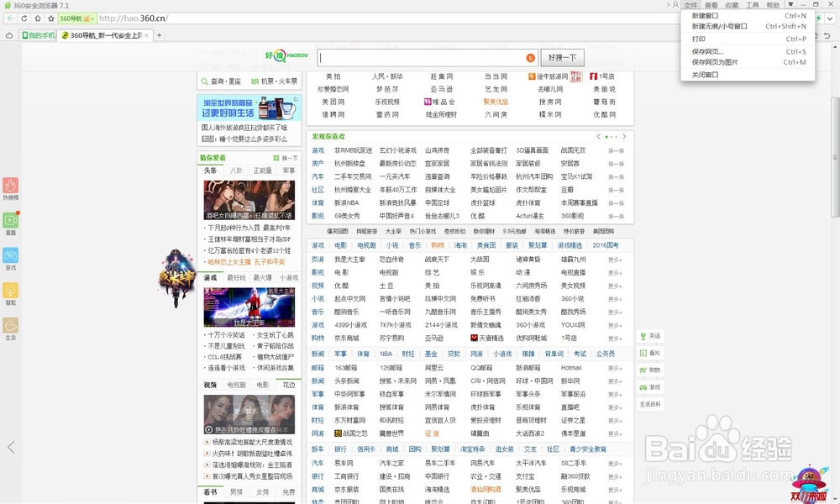The image size is (840, 504).
Task: Select 保存网页... menu entry
Action: coord(748,51)
